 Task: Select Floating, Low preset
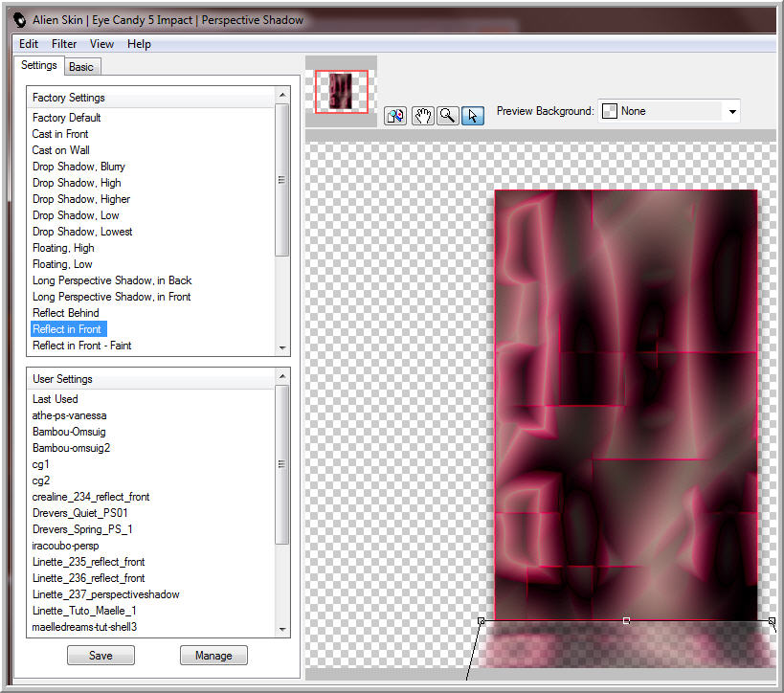[62, 264]
